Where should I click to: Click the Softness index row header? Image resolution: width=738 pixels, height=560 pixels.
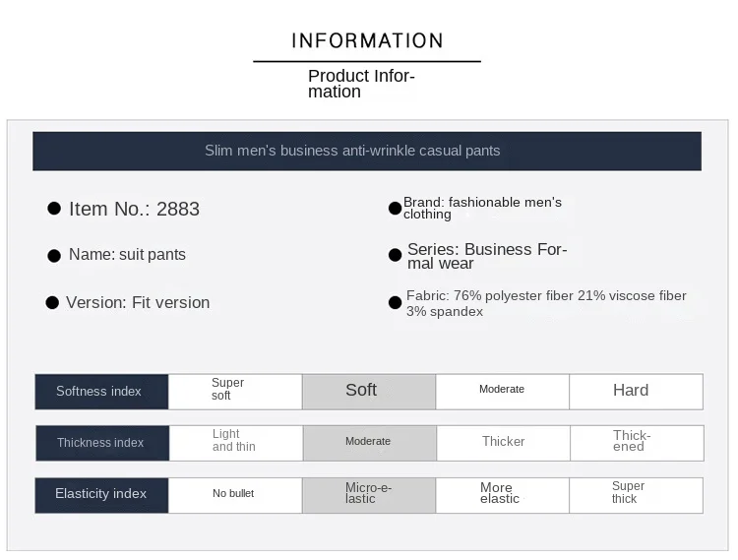tap(101, 392)
